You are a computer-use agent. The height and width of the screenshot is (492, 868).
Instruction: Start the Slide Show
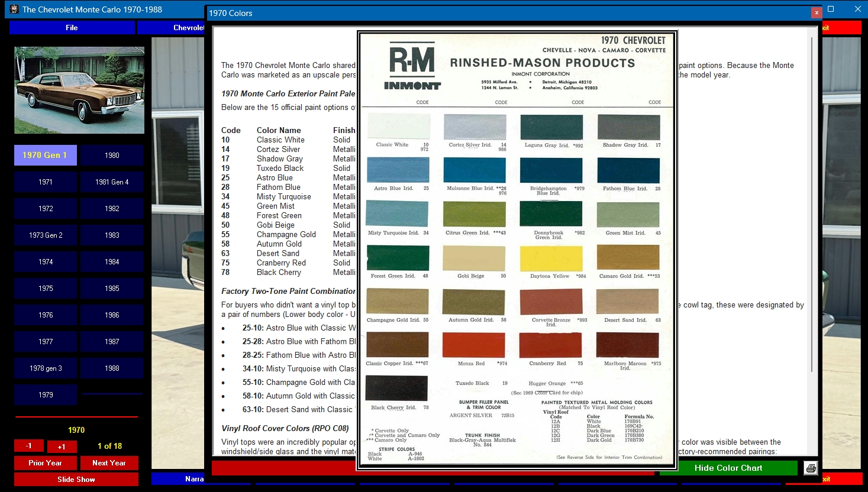(76, 479)
